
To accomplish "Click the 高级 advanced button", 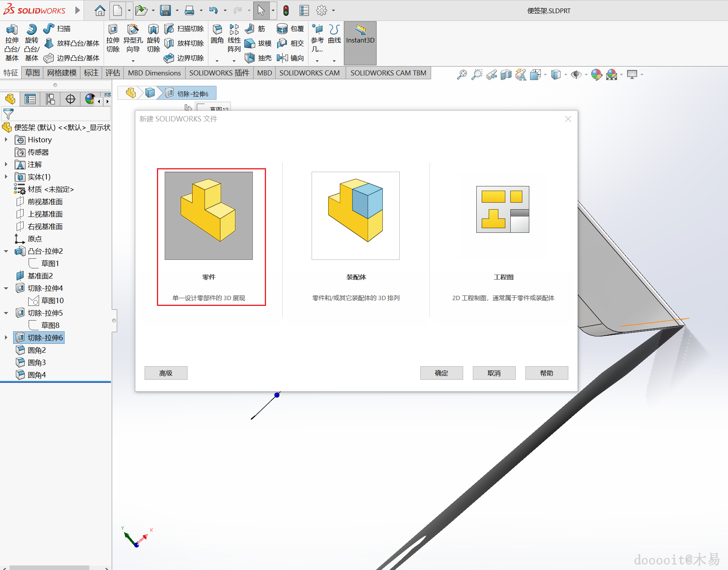I will pyautogui.click(x=166, y=373).
